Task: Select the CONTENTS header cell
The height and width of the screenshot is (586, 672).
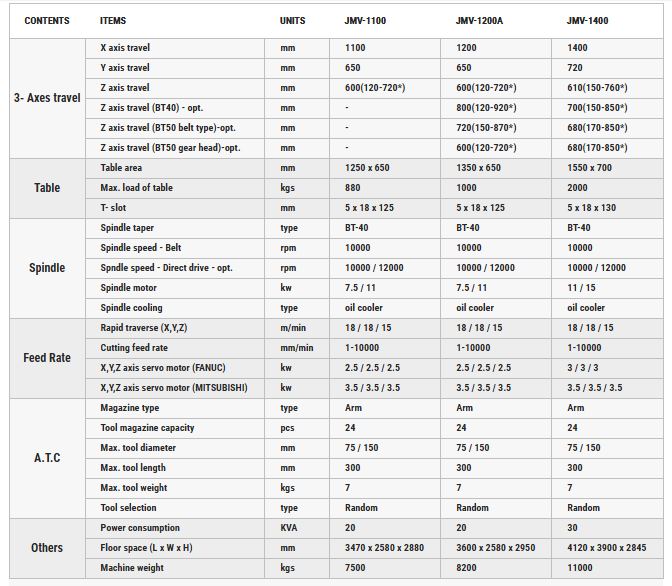Action: tap(47, 21)
